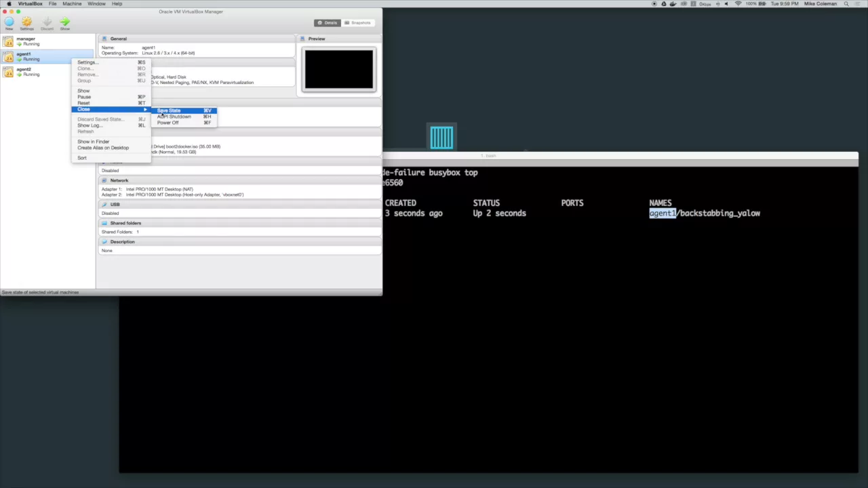
Task: Click the 'NAMES' column header in terminal
Action: 660,203
